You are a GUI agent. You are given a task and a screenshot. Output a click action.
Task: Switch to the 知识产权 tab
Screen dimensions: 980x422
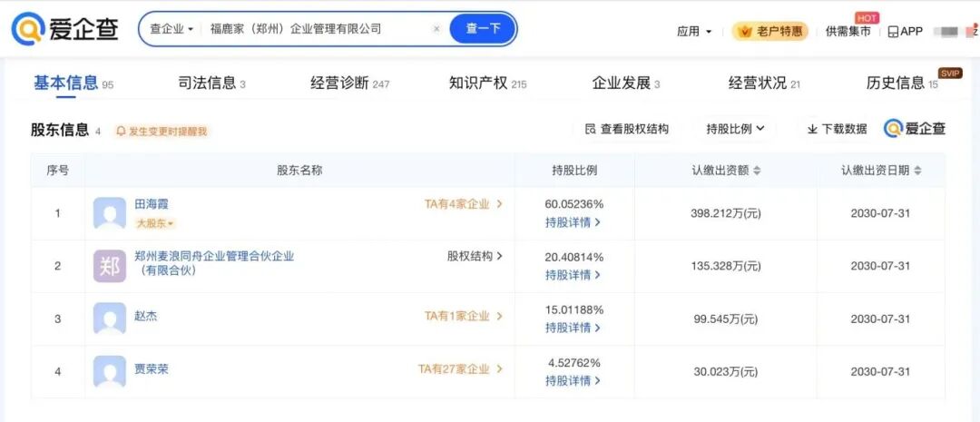click(487, 83)
